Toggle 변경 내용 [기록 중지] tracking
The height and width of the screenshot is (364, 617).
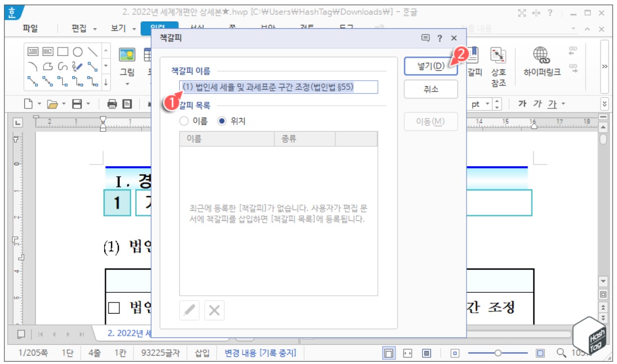coord(260,353)
